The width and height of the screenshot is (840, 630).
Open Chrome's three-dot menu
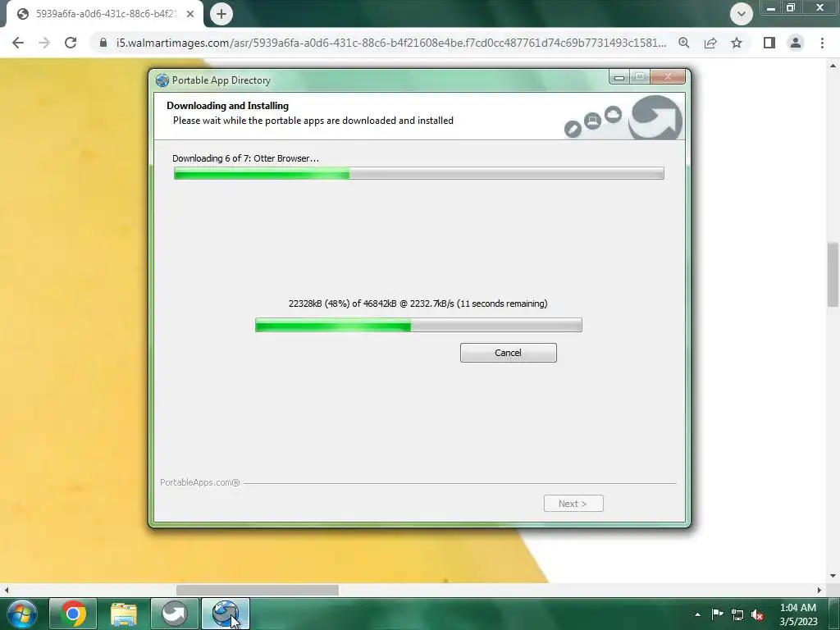[x=822, y=43]
